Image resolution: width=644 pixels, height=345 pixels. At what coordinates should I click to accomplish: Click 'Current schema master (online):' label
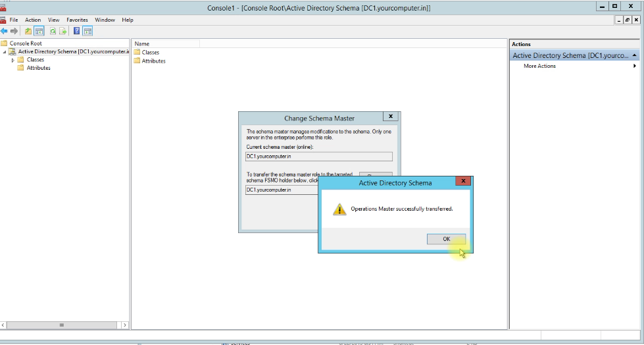click(280, 147)
